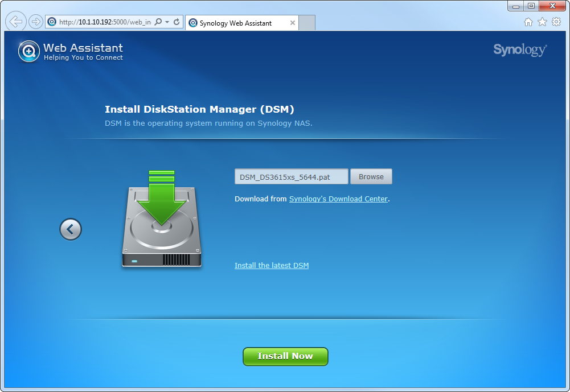Click the search magnifier in address bar
570x392 pixels.
(158, 22)
